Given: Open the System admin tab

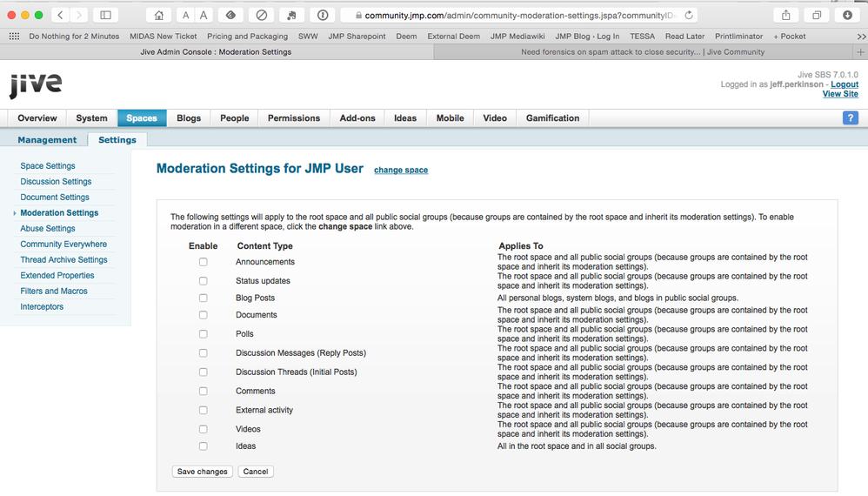Looking at the screenshot, I should pyautogui.click(x=91, y=118).
